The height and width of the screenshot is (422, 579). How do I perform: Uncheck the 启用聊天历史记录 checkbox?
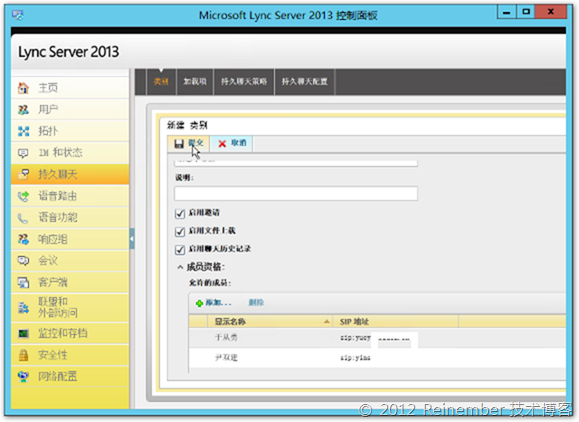(180, 249)
